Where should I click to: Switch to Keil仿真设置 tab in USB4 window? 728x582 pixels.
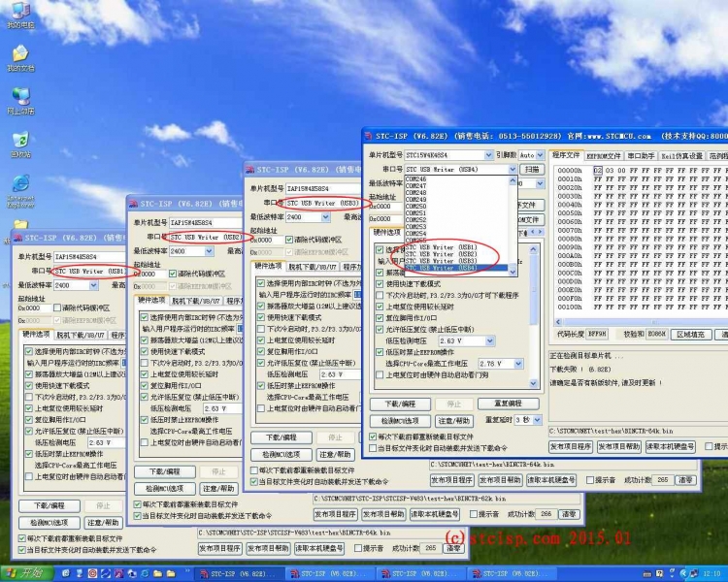[681, 156]
